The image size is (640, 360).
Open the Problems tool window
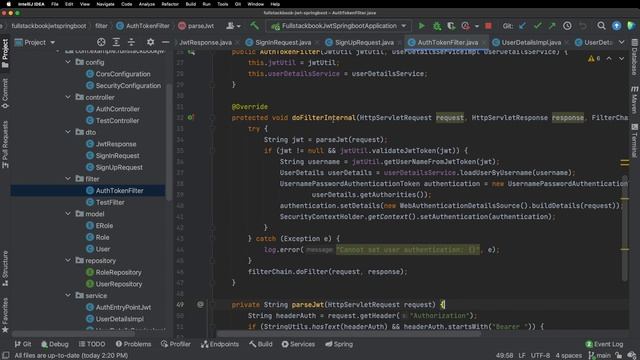(x=133, y=344)
